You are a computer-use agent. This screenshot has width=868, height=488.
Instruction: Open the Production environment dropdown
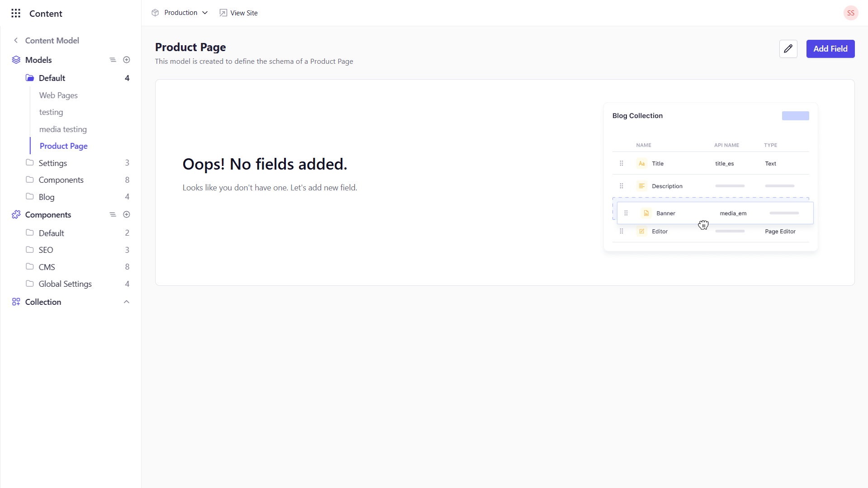(180, 13)
